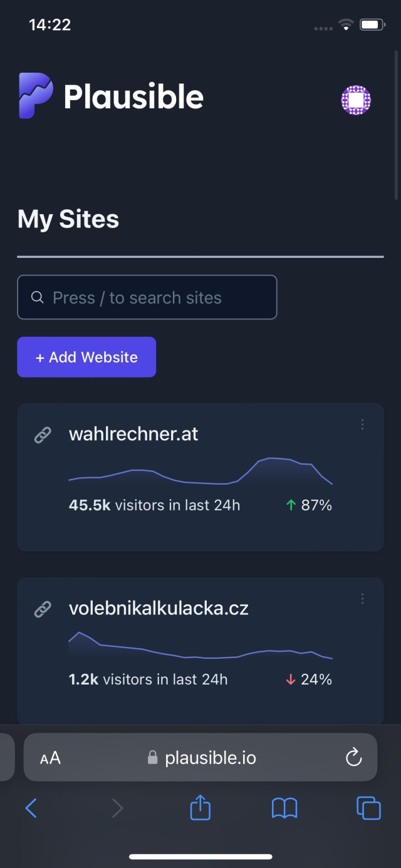Reload the plausible.io page
The width and height of the screenshot is (401, 868).
pyautogui.click(x=354, y=758)
